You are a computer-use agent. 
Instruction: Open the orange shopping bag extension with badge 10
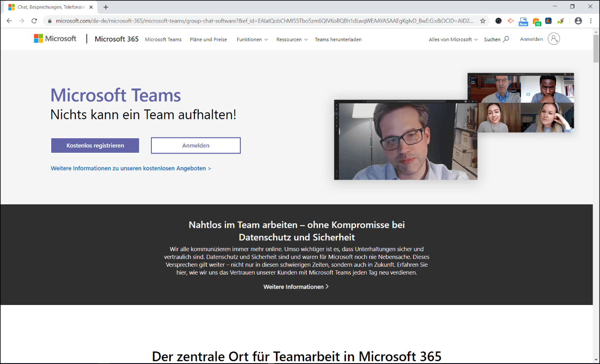coord(537,21)
